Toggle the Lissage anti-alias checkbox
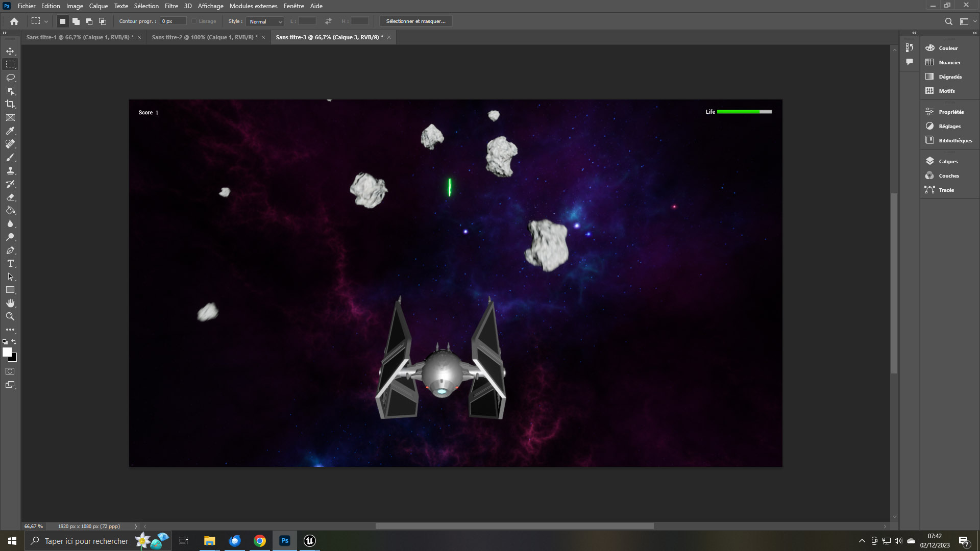 194,21
